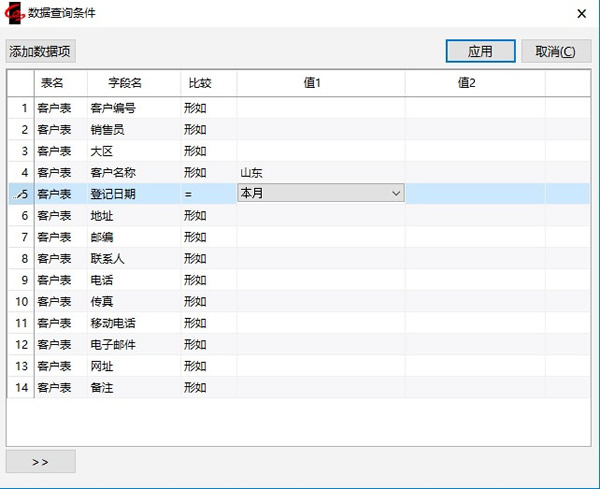Screen dimensions: 600x489
Task: Click the 形如 comparison cell for 客户编号
Action: [x=207, y=108]
